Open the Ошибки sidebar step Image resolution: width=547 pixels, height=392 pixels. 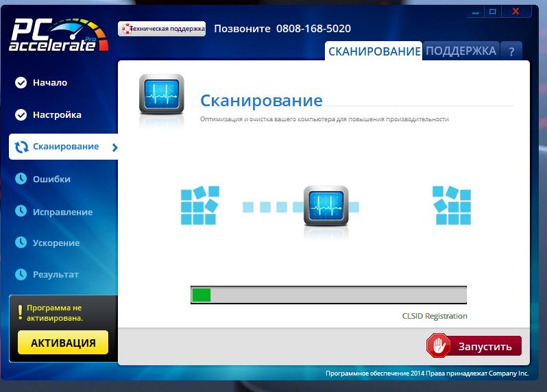(x=51, y=180)
